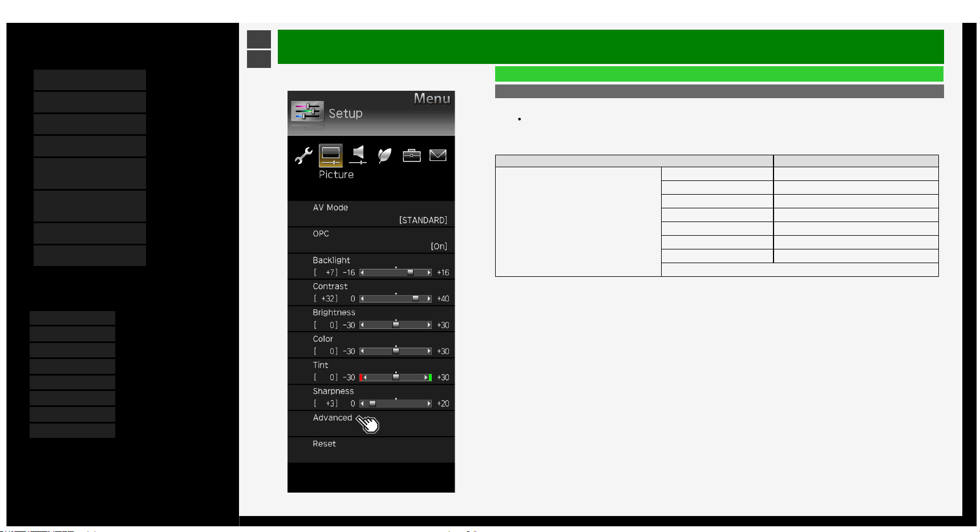Click the Color increase arrow
The height and width of the screenshot is (532, 980).
[429, 352]
